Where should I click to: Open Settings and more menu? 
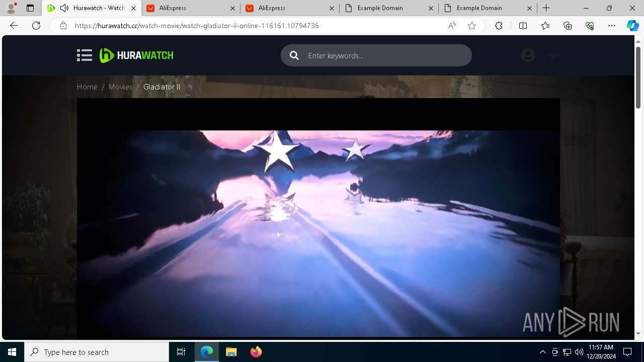(x=612, y=26)
